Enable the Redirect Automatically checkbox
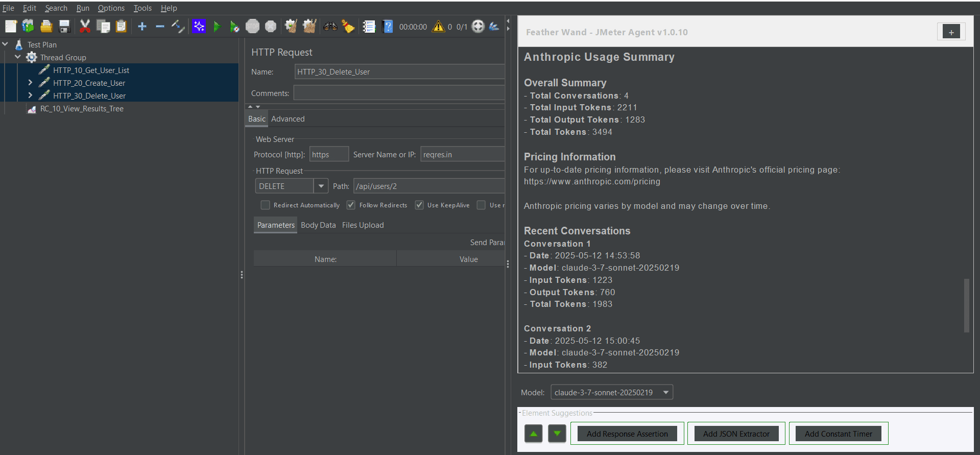Screen dimensions: 980x455 point(265,205)
